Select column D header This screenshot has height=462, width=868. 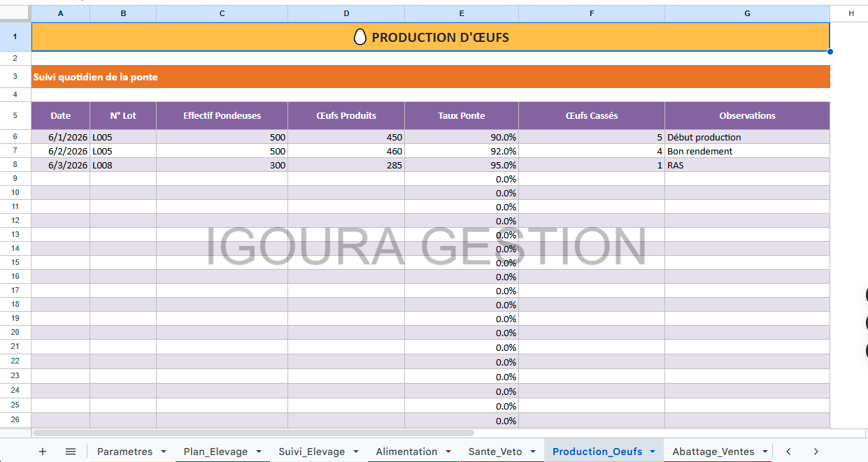346,13
